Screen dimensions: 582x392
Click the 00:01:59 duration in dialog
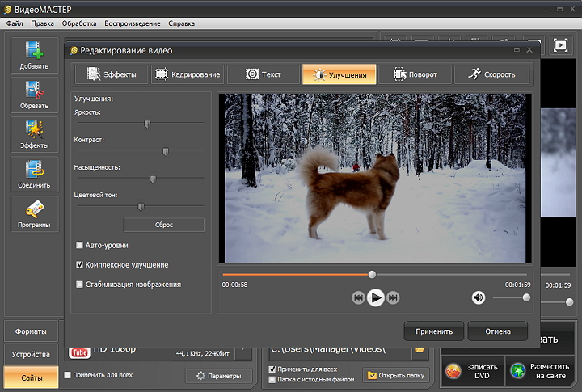(517, 285)
